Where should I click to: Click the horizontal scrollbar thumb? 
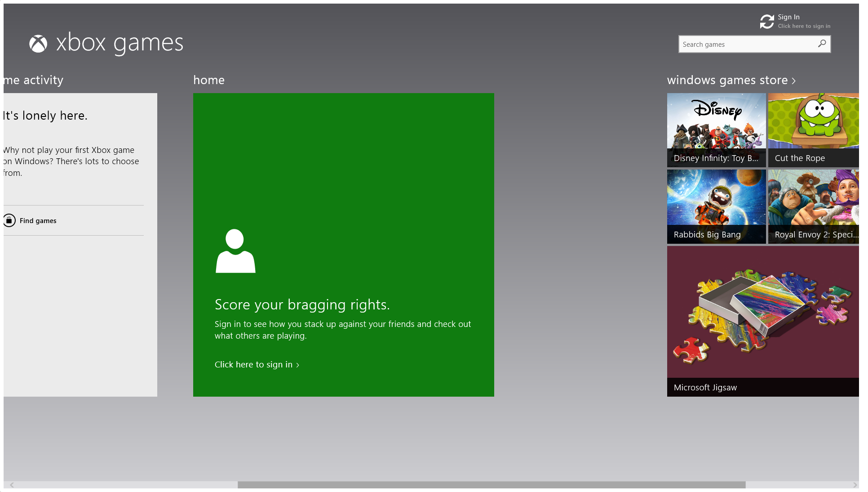(491, 485)
